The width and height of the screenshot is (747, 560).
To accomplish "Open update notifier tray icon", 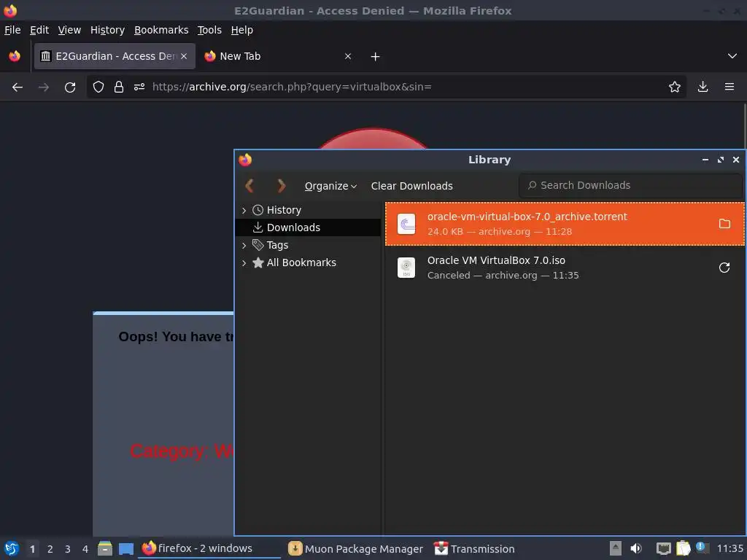I will point(702,548).
